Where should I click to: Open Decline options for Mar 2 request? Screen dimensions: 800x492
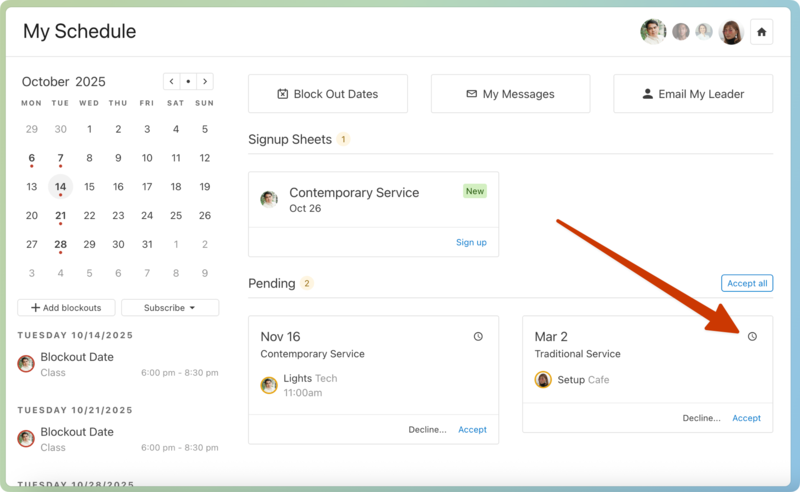(701, 418)
